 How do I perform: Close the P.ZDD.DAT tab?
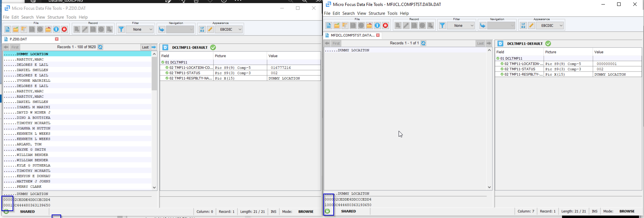tap(57, 39)
